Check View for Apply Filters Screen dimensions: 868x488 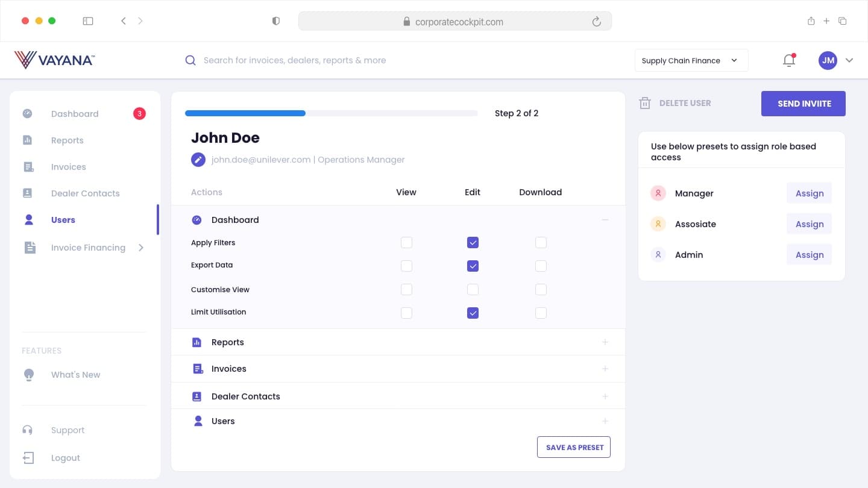click(407, 243)
